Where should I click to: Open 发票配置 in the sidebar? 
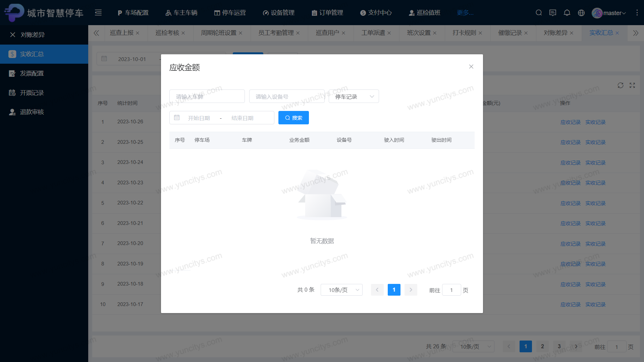(32, 73)
